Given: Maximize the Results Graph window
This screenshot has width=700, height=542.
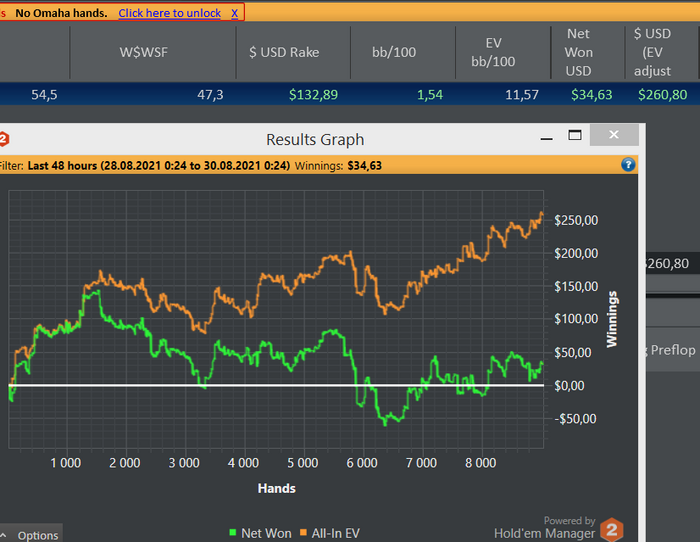Looking at the screenshot, I should coord(575,135).
